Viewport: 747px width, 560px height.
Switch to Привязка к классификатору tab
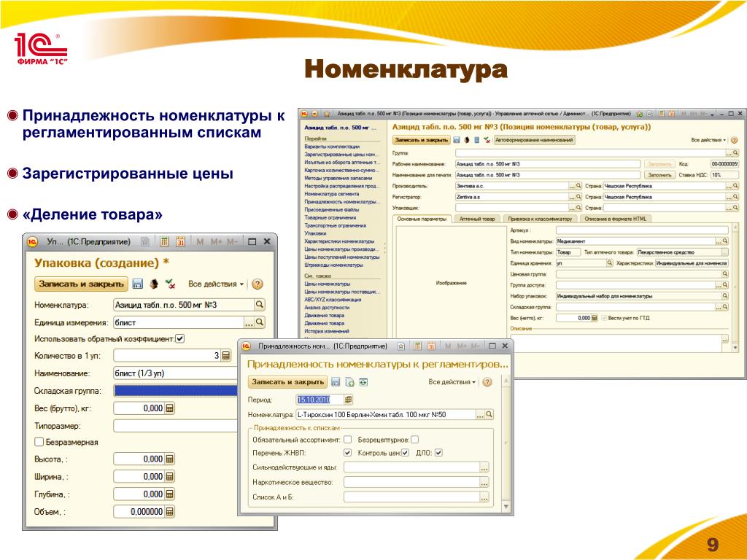540,219
